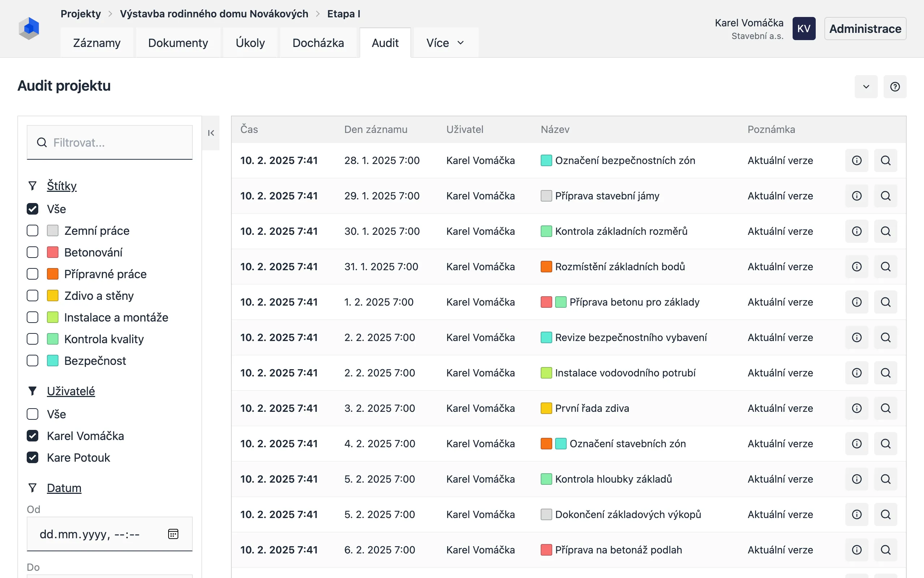Check the Zemní práce tag filter
The width and height of the screenshot is (924, 578).
32,230
